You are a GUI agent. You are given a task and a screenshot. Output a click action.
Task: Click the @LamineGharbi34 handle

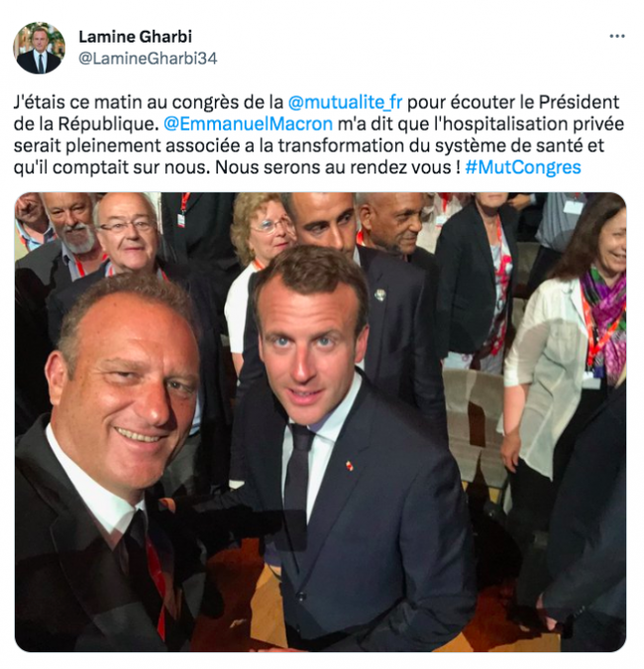click(148, 58)
